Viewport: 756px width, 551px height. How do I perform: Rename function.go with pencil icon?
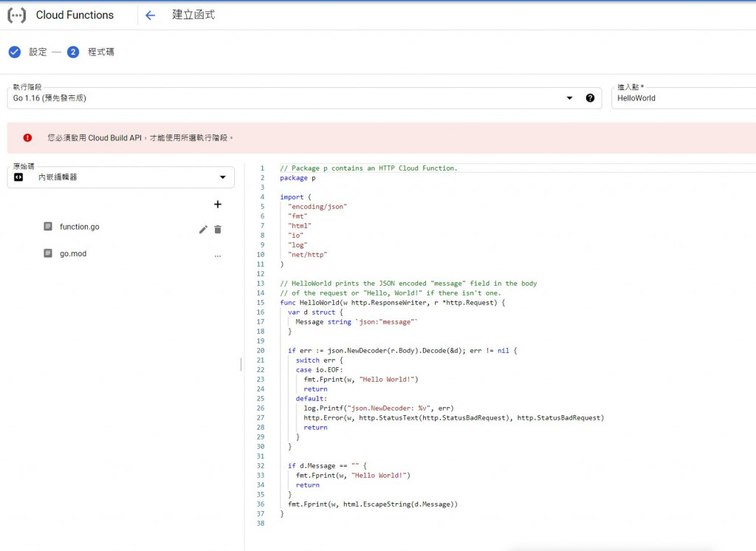click(204, 230)
